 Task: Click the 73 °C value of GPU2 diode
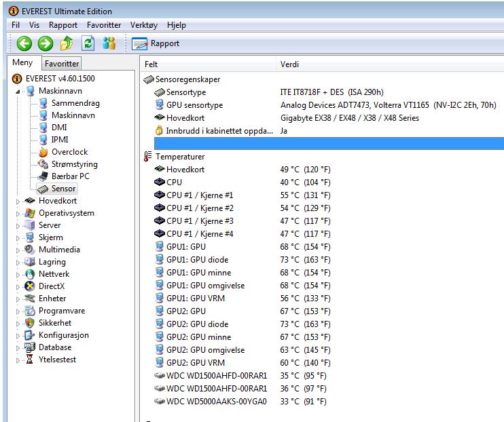(305, 324)
